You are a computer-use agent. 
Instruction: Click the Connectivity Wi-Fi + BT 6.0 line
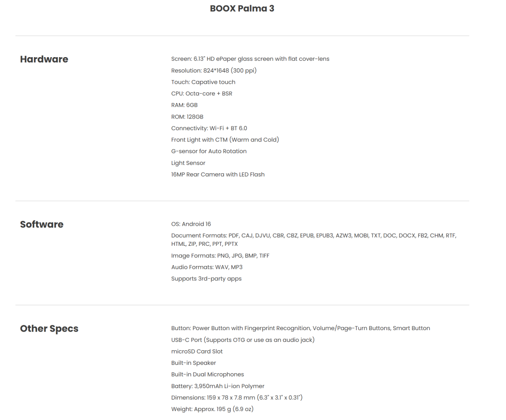pos(209,128)
